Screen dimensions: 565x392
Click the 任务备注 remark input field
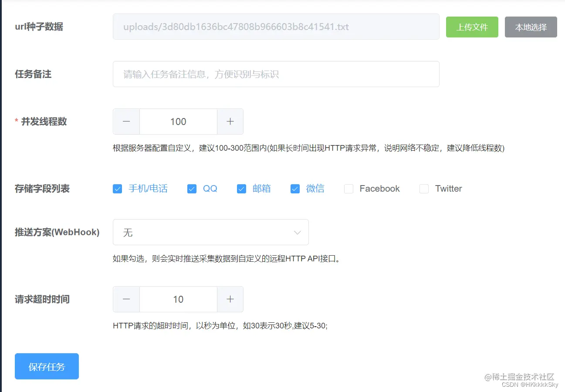click(x=276, y=74)
